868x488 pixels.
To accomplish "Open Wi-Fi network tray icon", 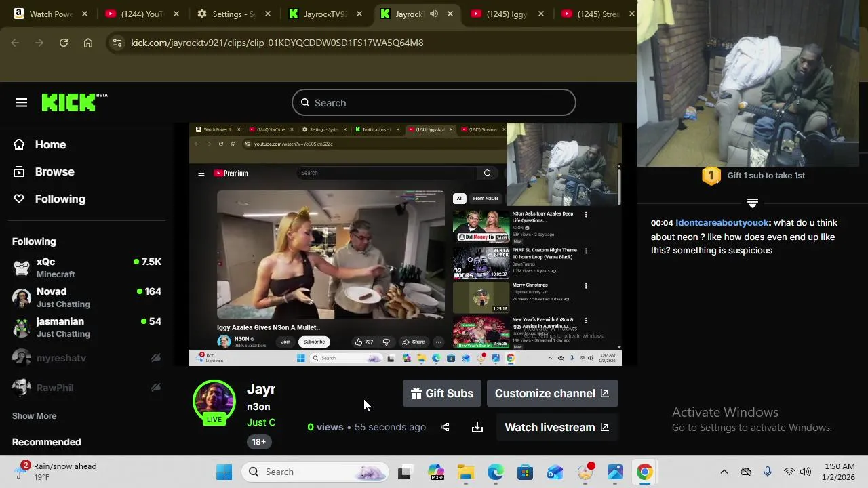I will (789, 472).
